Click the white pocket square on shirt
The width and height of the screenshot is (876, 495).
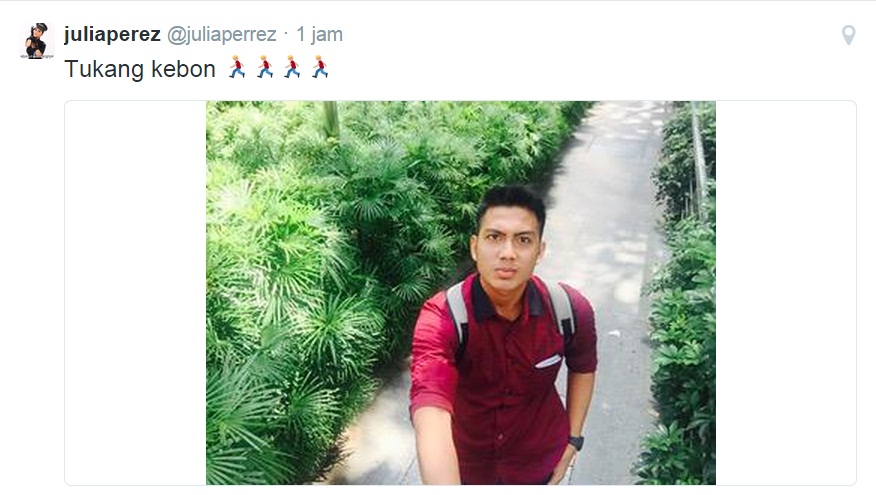click(x=548, y=361)
